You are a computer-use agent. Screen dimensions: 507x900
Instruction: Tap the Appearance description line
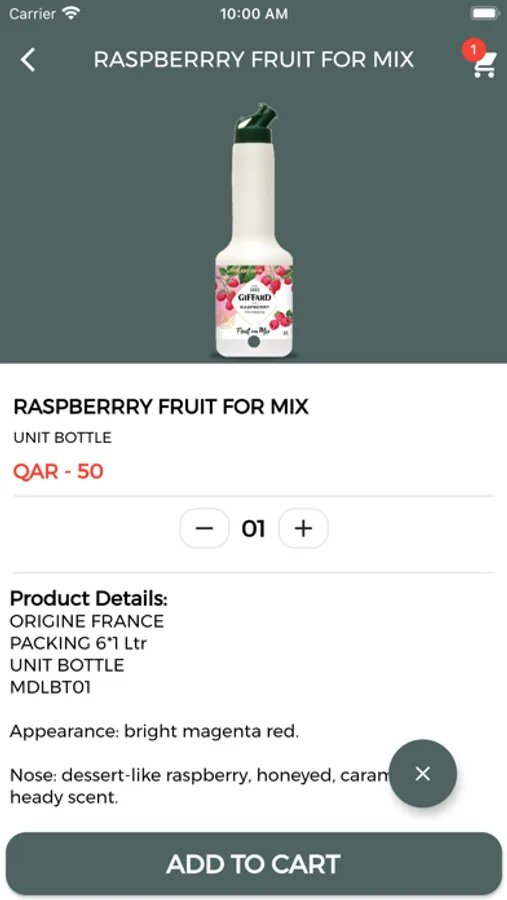(154, 732)
